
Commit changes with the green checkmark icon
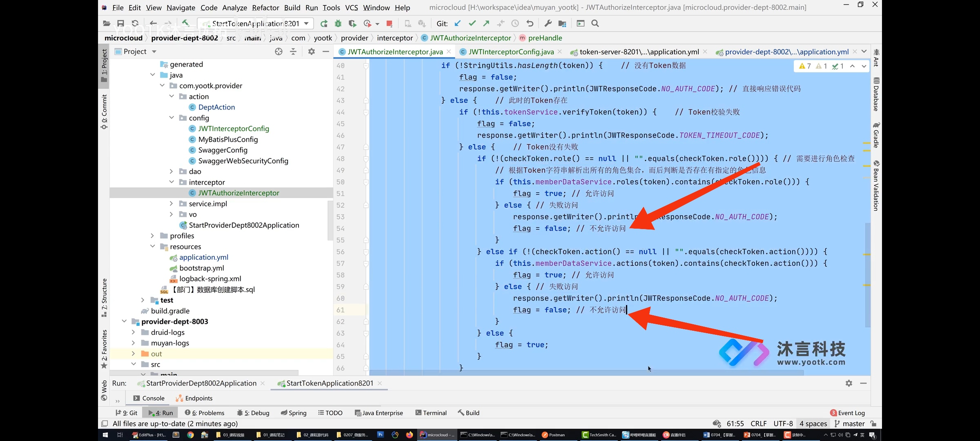pos(472,23)
